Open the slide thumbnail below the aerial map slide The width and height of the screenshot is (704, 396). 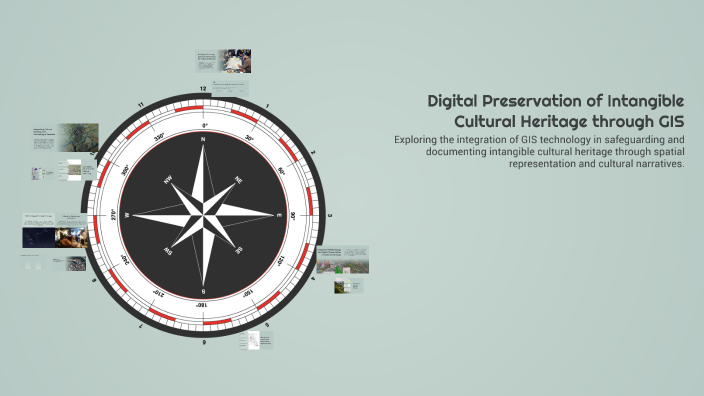pyautogui.click(x=77, y=170)
